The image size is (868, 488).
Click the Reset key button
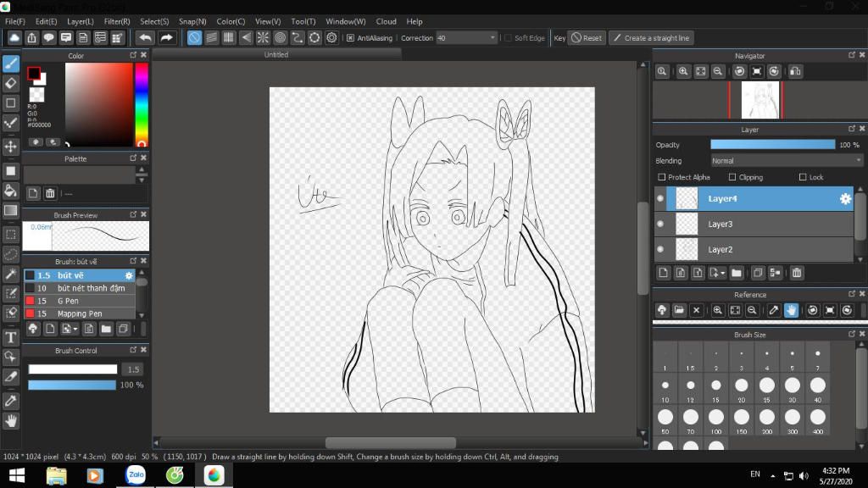pyautogui.click(x=587, y=37)
